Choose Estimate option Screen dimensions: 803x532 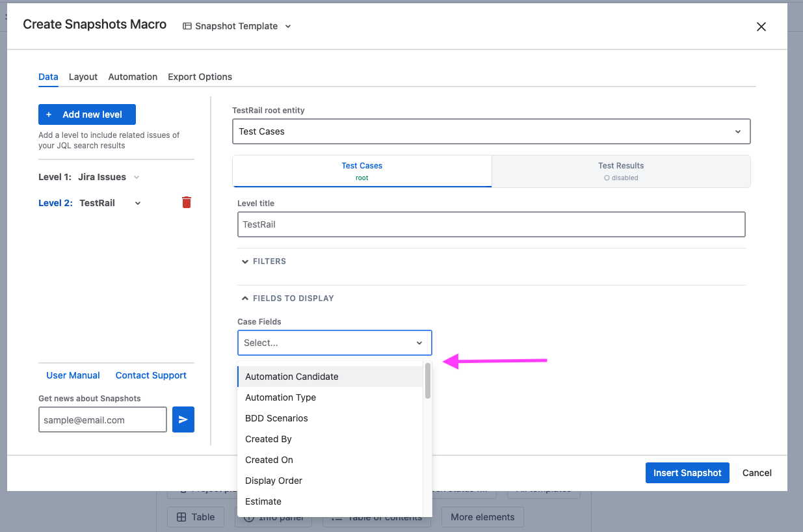(x=330, y=501)
